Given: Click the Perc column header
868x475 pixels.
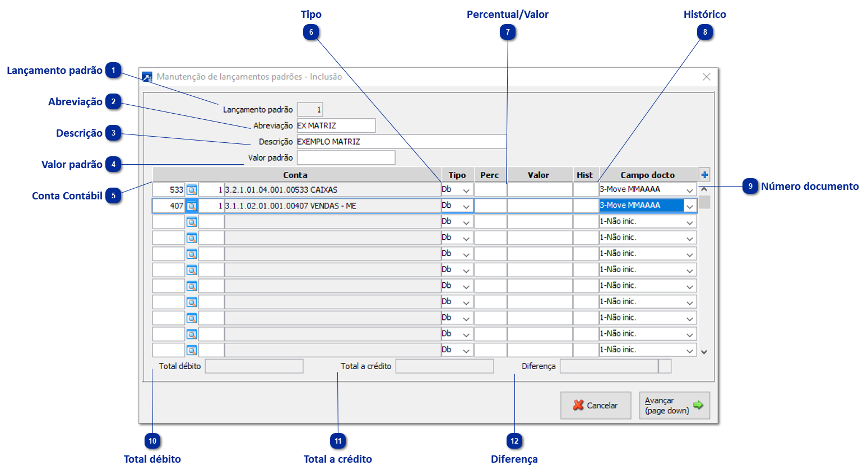Looking at the screenshot, I should pos(490,175).
